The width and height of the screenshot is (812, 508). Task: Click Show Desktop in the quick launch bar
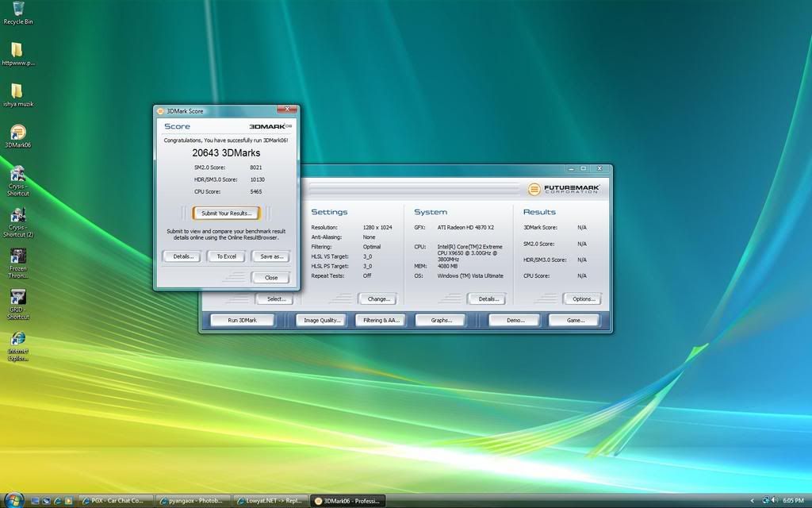(x=34, y=501)
